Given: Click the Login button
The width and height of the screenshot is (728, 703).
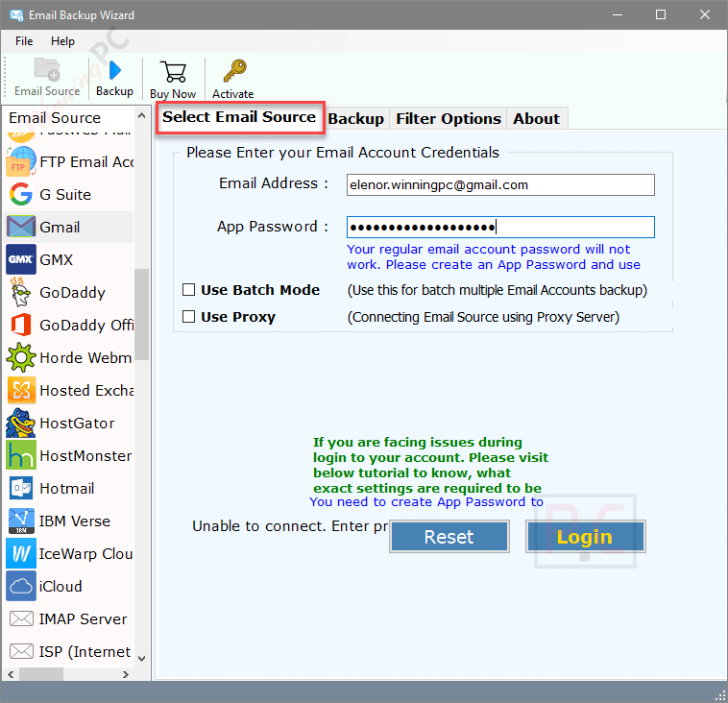Looking at the screenshot, I should click(x=585, y=536).
